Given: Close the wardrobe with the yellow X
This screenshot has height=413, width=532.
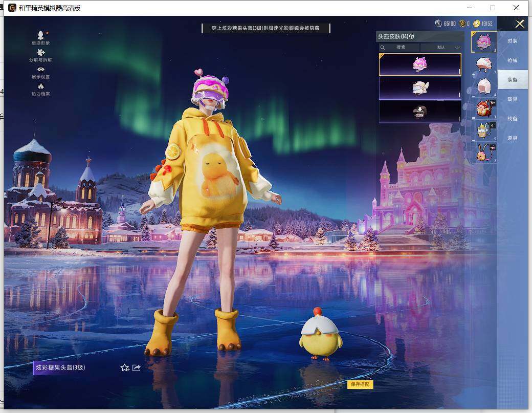Looking at the screenshot, I should point(520,24).
